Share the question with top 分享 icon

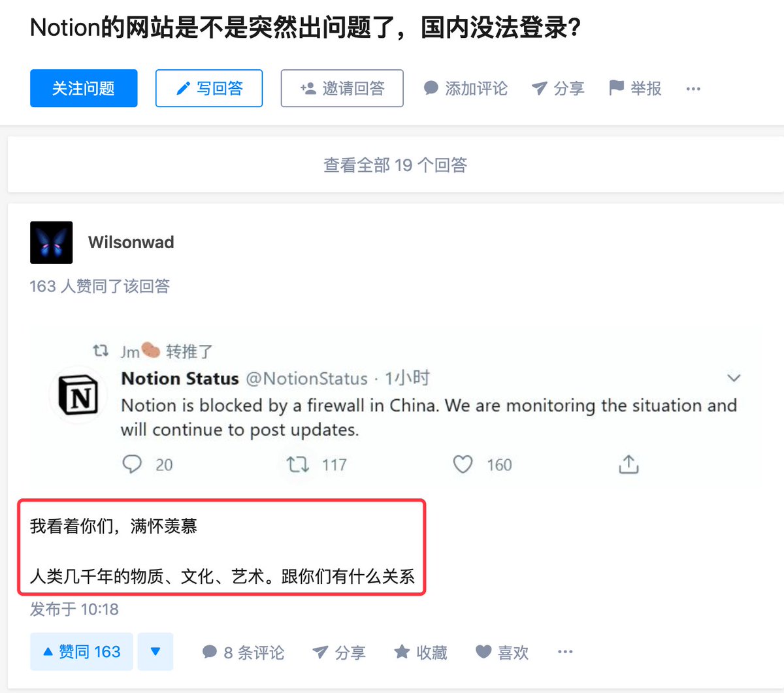pyautogui.click(x=539, y=88)
